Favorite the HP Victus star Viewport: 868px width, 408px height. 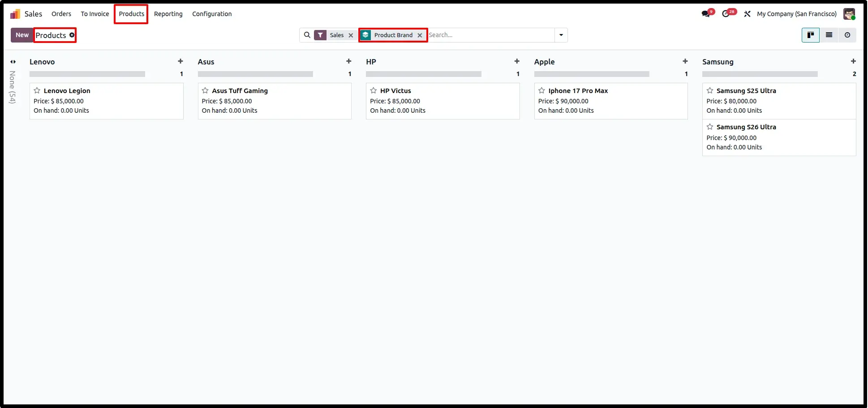coord(374,90)
